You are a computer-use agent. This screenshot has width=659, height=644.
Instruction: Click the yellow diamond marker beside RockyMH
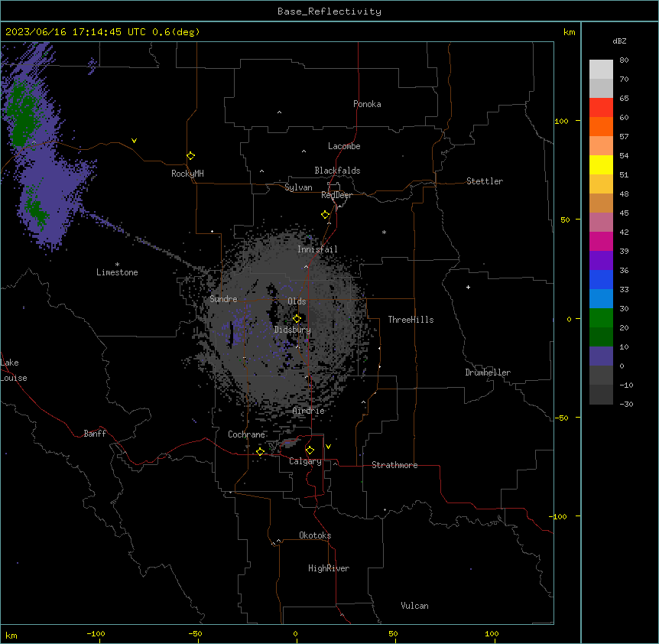(x=190, y=156)
